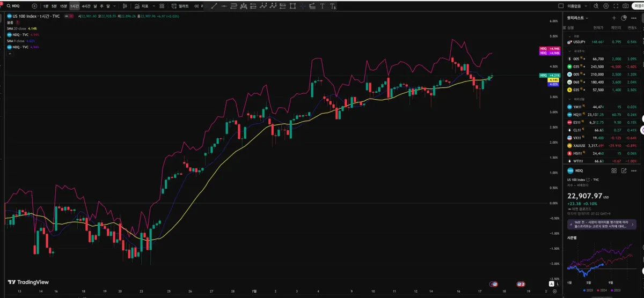Open the quick search icon
Viewport: 644px width, 298px height.
(x=596, y=6)
